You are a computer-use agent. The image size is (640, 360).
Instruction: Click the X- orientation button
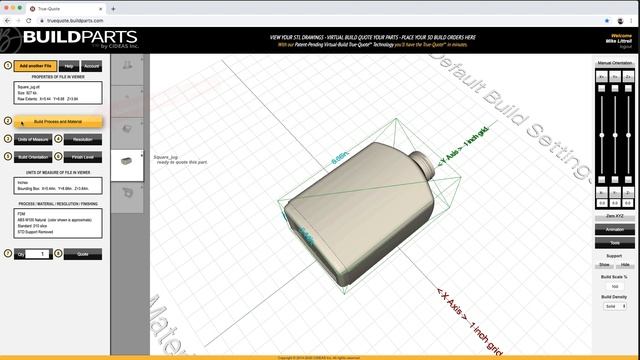point(602,192)
